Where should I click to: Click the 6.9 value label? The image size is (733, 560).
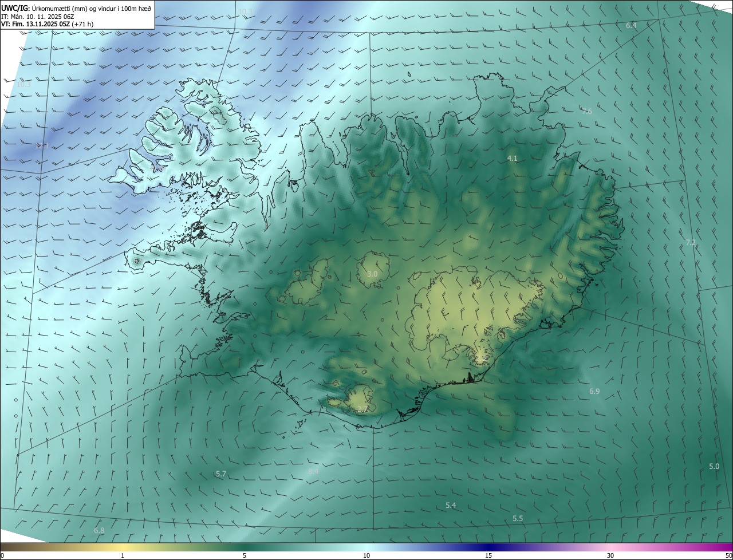coord(594,391)
